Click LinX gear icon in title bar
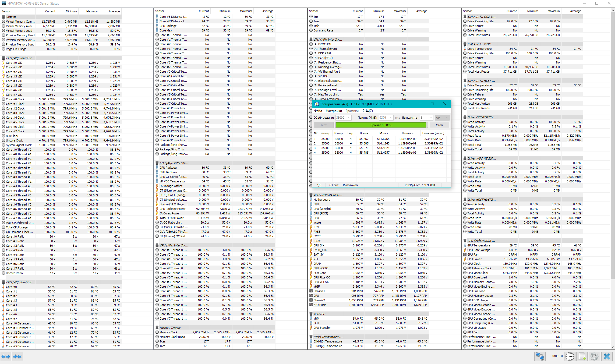615x364 pixels. point(317,104)
